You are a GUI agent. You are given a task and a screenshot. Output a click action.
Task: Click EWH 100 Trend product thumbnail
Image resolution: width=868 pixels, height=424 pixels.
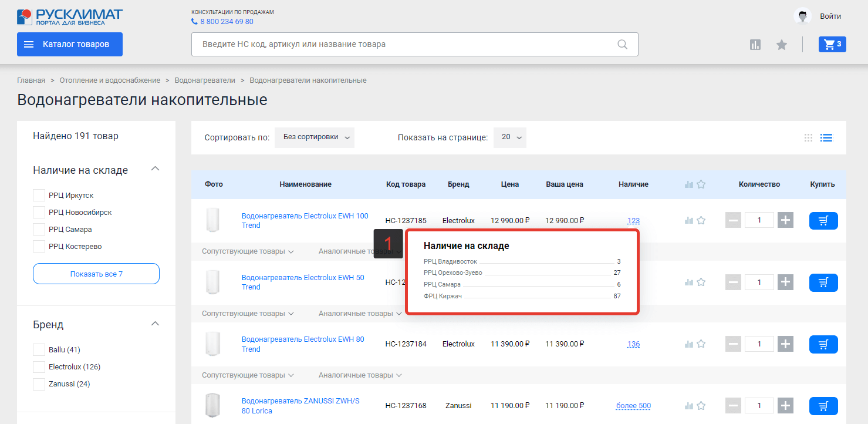(212, 220)
